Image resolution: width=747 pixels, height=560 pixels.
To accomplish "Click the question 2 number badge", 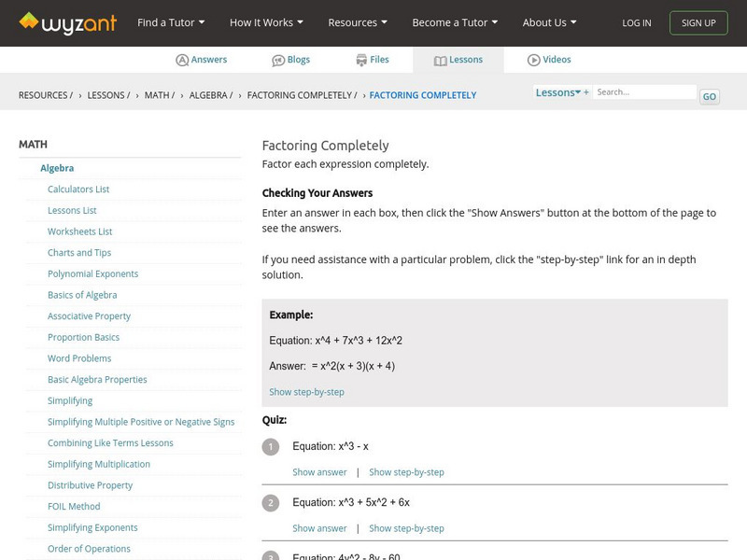I will 271,503.
